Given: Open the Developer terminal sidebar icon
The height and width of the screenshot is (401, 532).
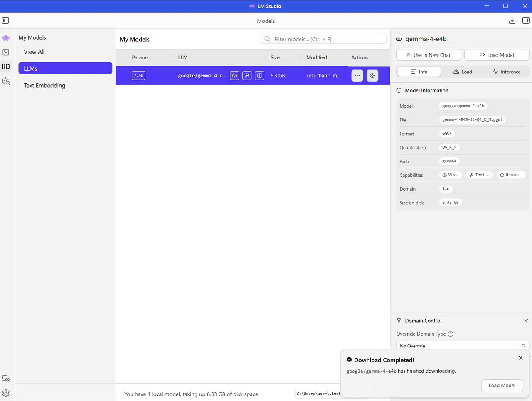Looking at the screenshot, I should 6,52.
